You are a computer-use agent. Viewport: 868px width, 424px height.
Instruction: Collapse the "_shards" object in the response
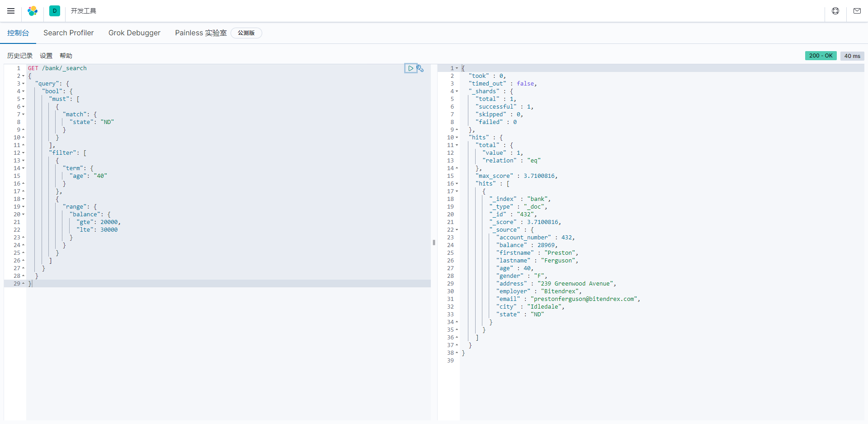click(457, 91)
